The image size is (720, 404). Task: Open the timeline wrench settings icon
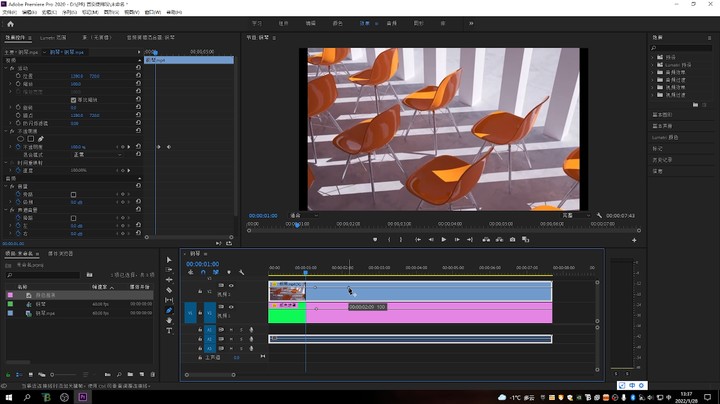242,273
